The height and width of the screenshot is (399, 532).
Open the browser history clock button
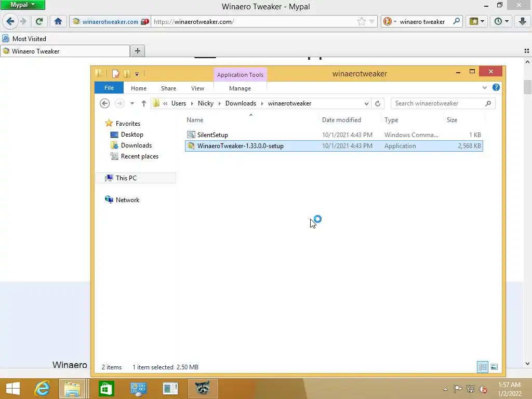pos(501,22)
